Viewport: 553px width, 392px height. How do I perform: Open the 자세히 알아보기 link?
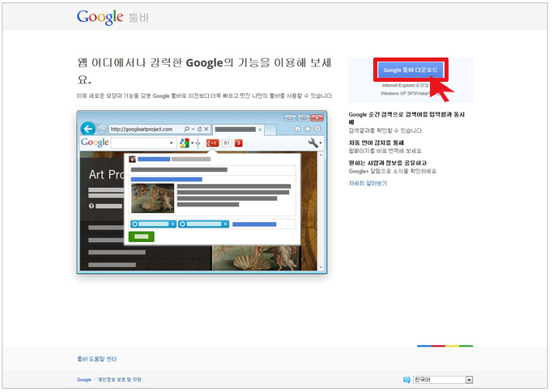368,183
